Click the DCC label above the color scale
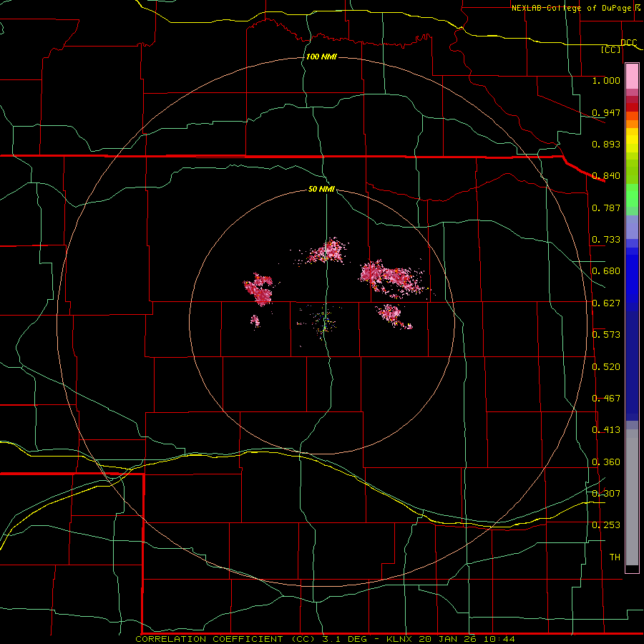Viewport: 644px width, 644px height. coord(628,42)
